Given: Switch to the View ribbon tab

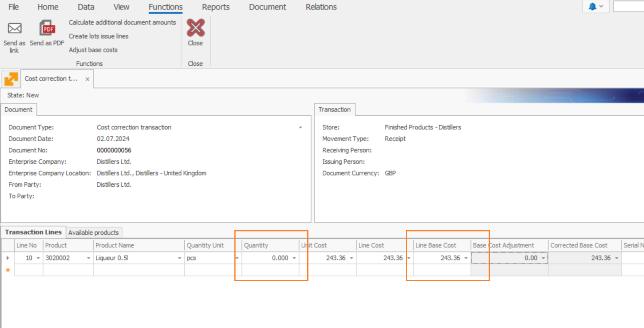Looking at the screenshot, I should pos(121,7).
